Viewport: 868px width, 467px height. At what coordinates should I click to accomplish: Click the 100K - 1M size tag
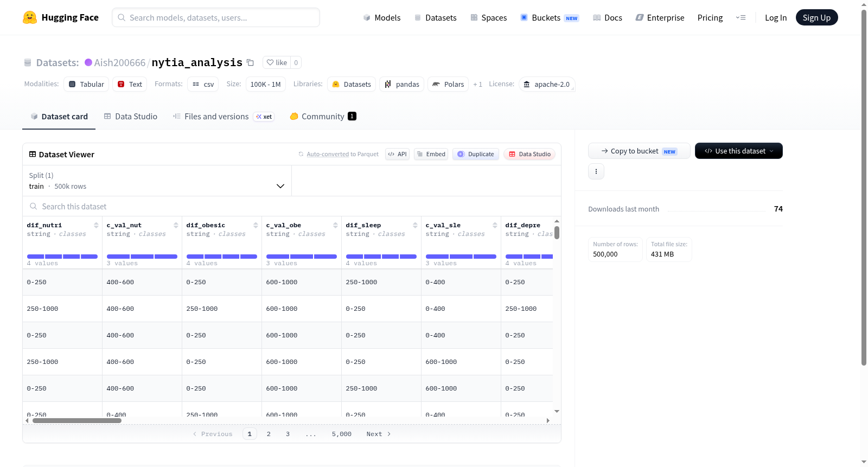tap(265, 84)
